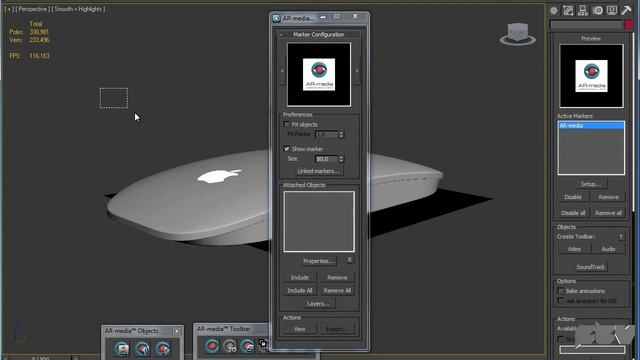The height and width of the screenshot is (360, 640).
Task: Open marker Setup in side panel
Action: point(591,184)
